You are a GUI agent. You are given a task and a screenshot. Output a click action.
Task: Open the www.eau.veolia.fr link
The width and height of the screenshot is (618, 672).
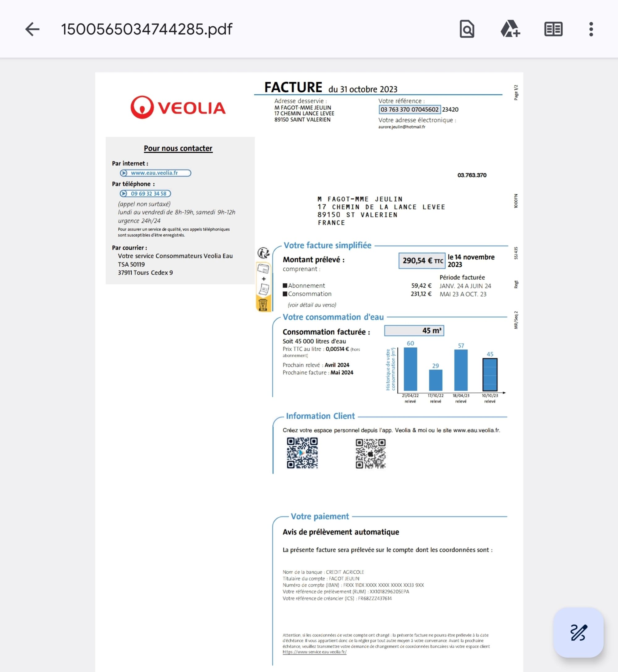click(155, 173)
